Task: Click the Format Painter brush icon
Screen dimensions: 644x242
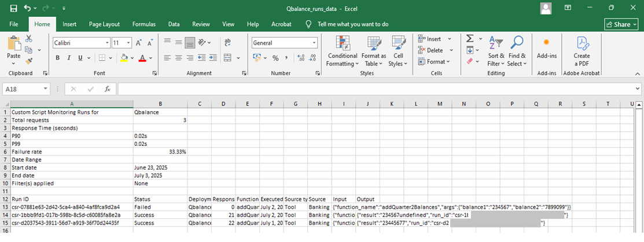Action: [30, 60]
